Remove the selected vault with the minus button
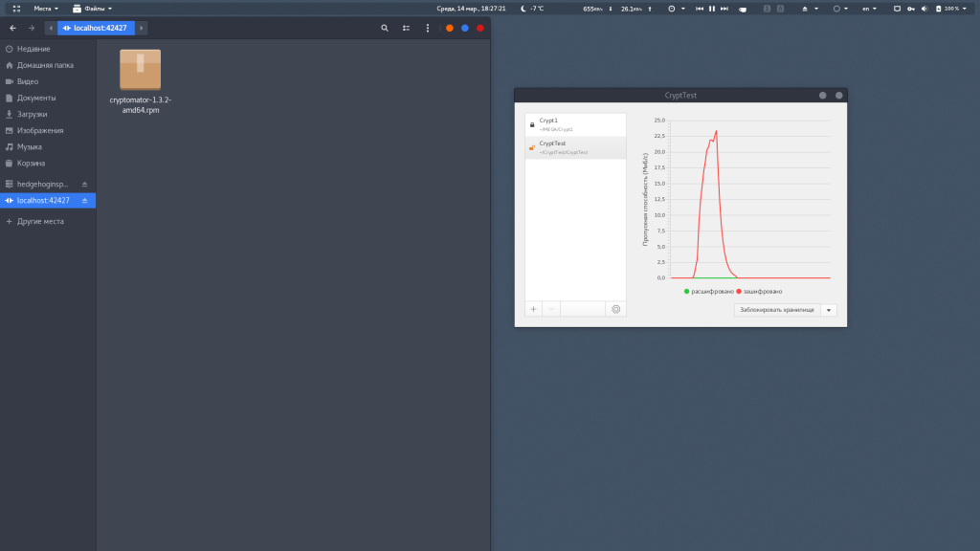This screenshot has height=551, width=980. 551,309
